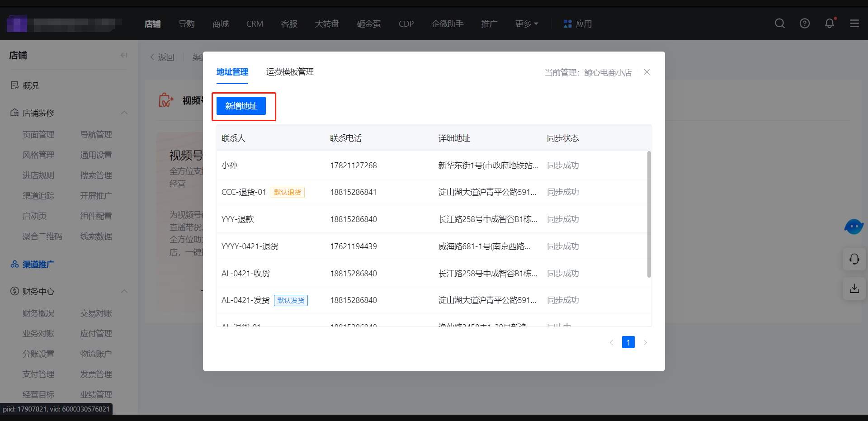
Task: Click the 渠道推广 channel icon
Action: (14, 264)
